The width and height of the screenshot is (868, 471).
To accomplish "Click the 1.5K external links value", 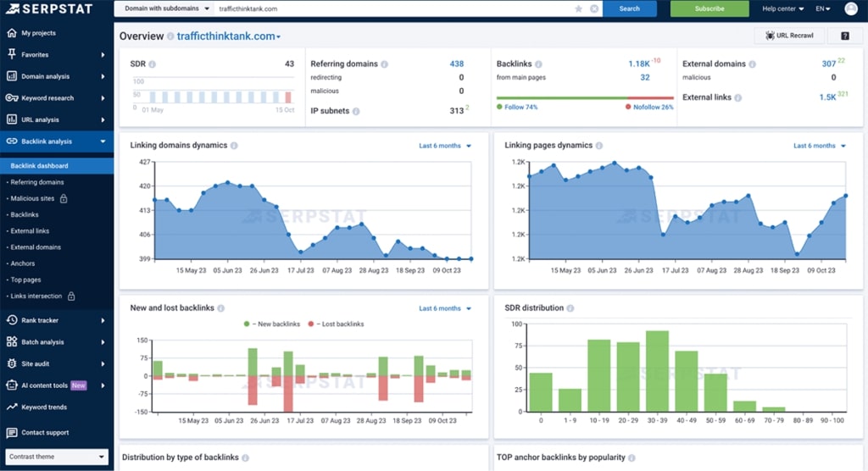I will 827,97.
